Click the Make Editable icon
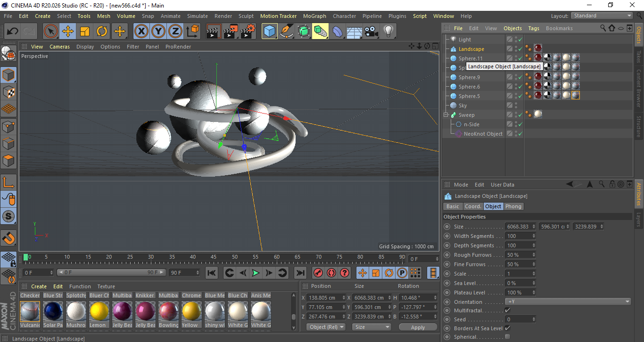The image size is (644, 342). pyautogui.click(x=8, y=54)
